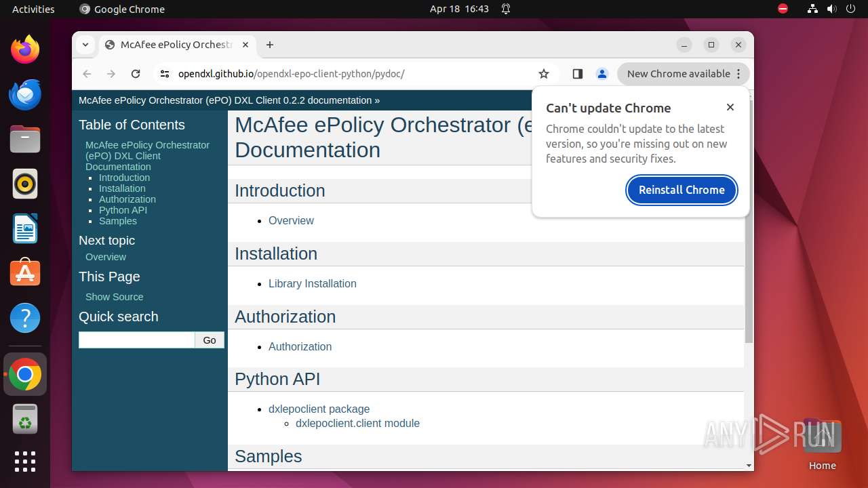The image size is (868, 488).
Task: Open sidebar Introduction table of contents entry
Action: coord(124,178)
